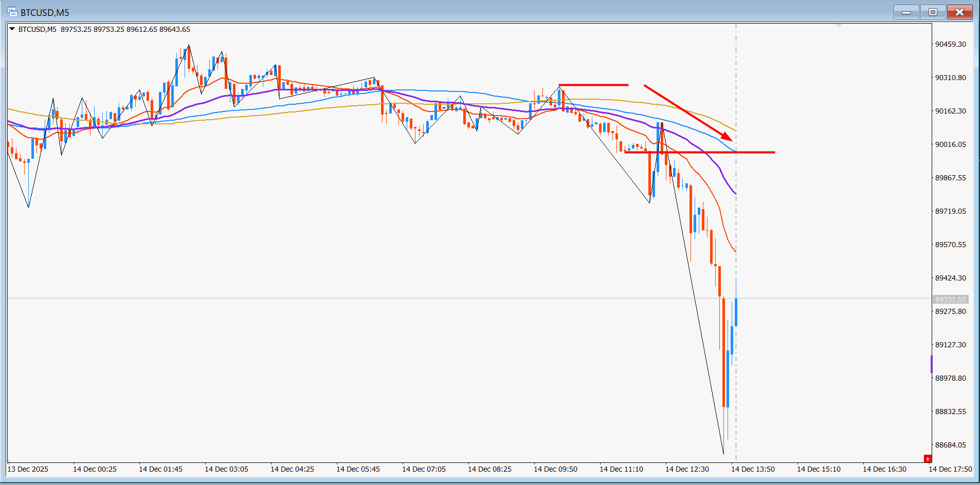Screen dimensions: 980x485
Task: Click the 14 Dec 15:10 time label
Action: tap(819, 469)
